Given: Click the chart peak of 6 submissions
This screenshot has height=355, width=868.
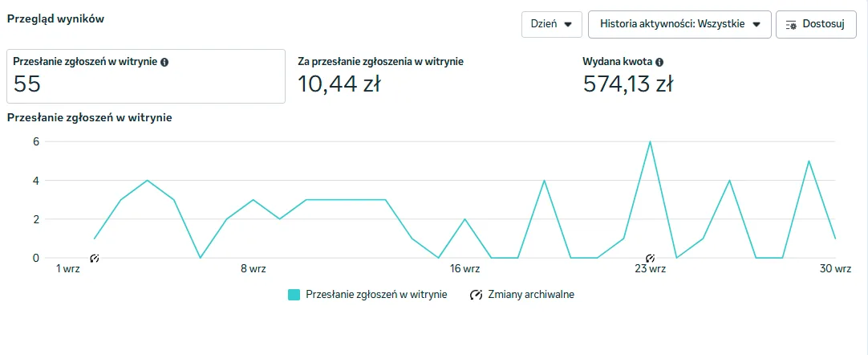Looking at the screenshot, I should (650, 142).
